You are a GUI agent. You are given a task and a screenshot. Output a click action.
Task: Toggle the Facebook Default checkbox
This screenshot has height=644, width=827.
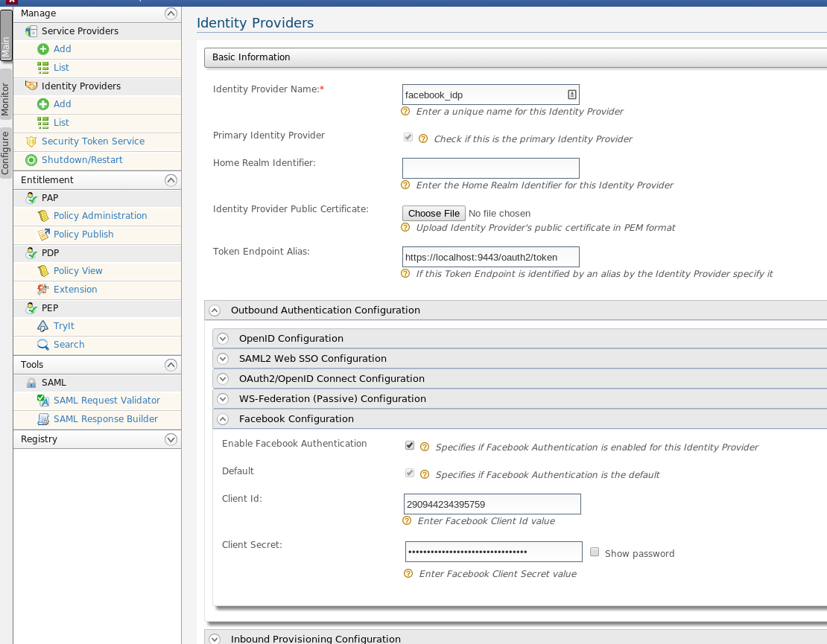point(410,474)
